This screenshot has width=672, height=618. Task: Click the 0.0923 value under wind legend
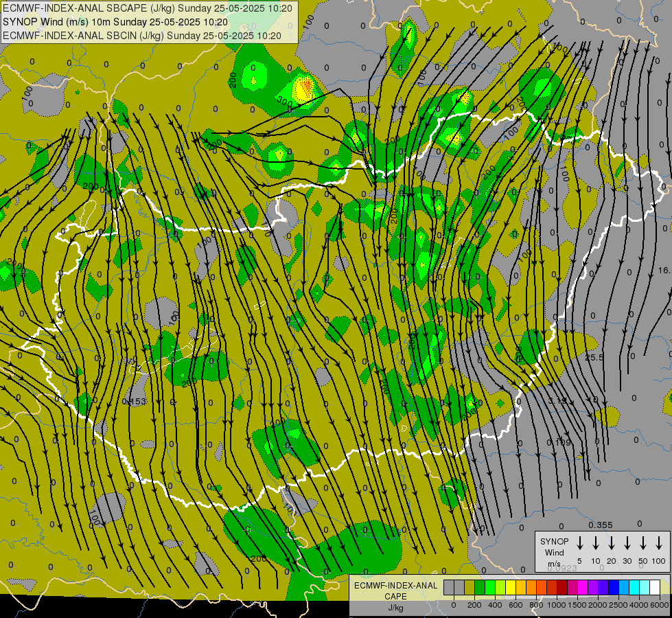(562, 568)
